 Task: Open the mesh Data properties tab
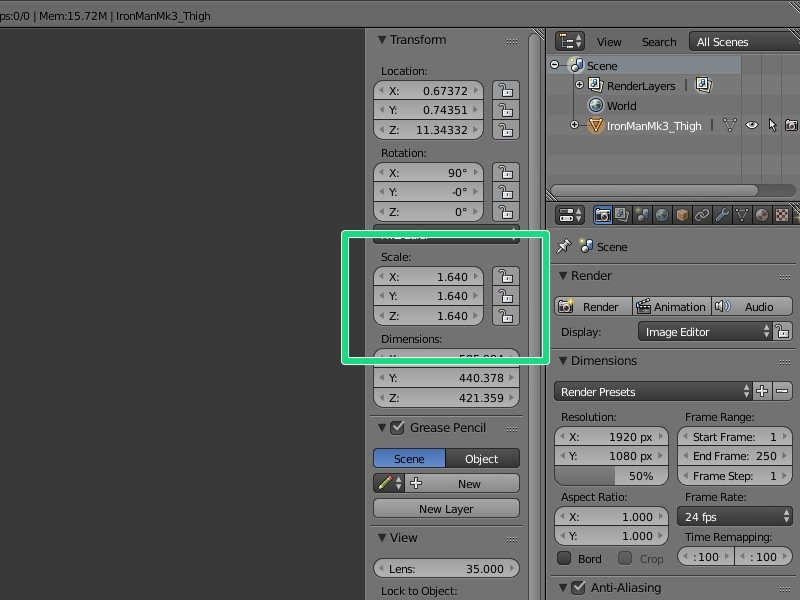[x=742, y=215]
